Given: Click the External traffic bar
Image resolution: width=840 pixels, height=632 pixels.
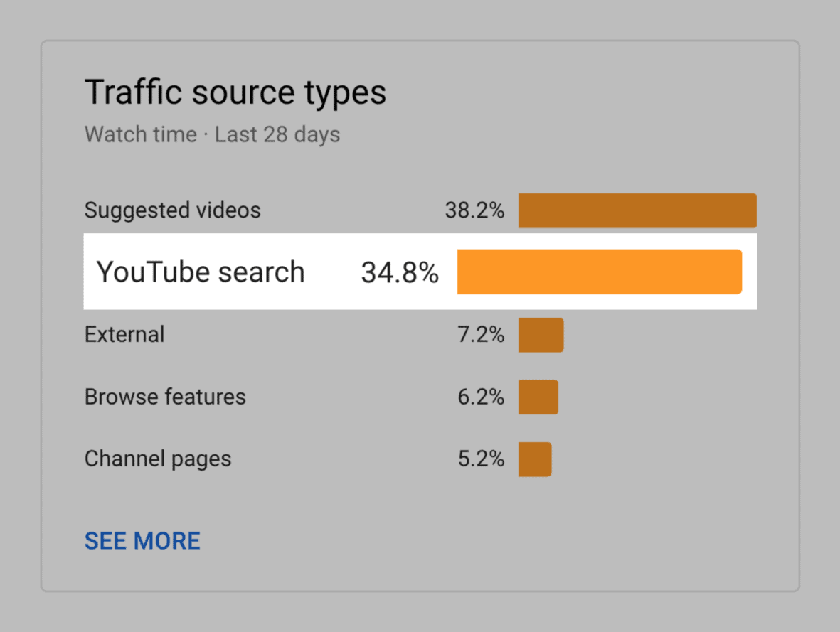Looking at the screenshot, I should click(x=541, y=335).
